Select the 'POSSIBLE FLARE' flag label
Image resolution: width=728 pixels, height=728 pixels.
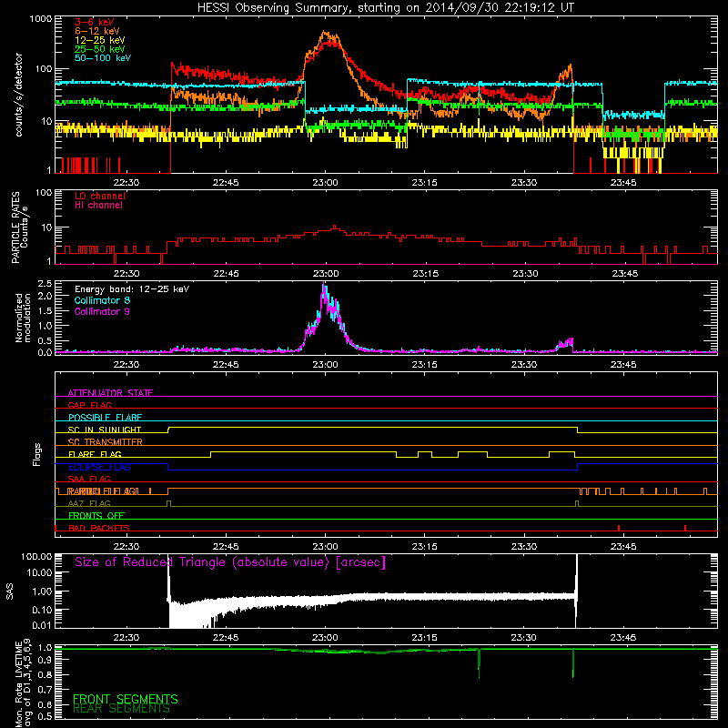tap(105, 418)
